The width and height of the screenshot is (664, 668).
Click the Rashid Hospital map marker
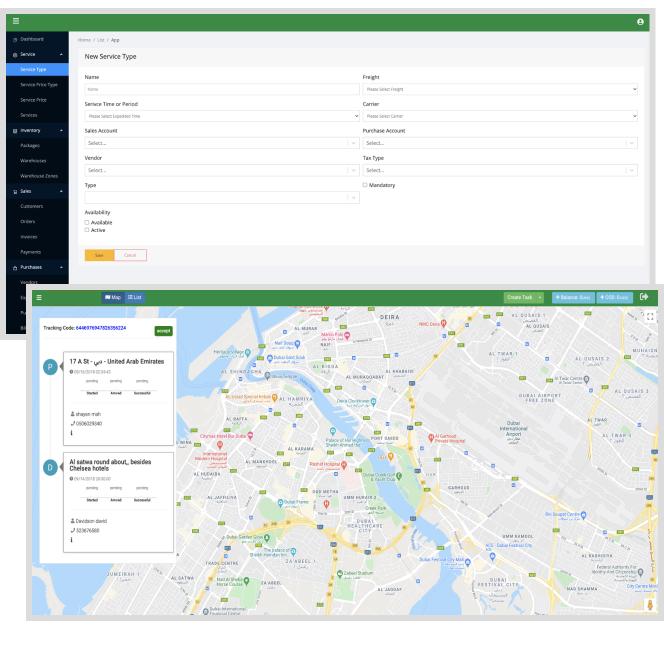tap(344, 465)
